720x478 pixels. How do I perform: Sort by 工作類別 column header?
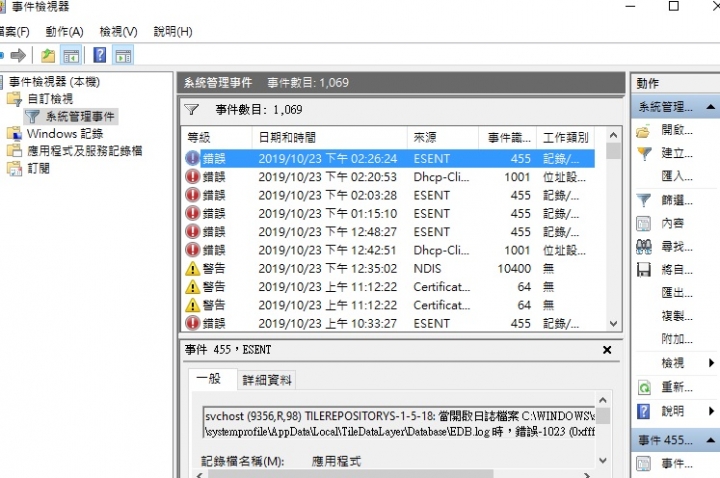566,137
